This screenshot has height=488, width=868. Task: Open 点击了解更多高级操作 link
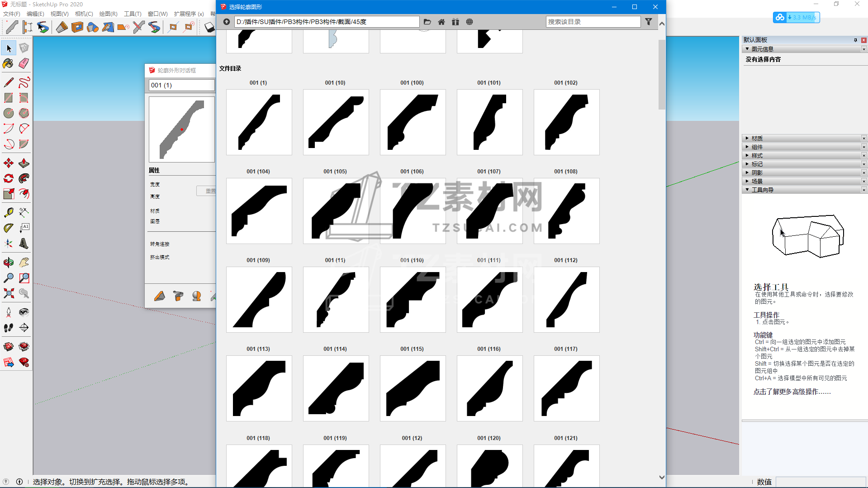pyautogui.click(x=792, y=392)
